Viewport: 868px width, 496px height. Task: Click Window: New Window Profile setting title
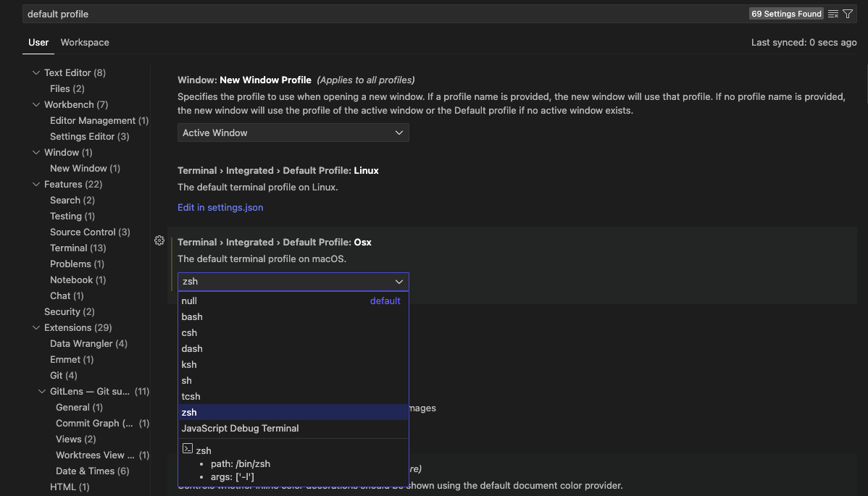[244, 80]
